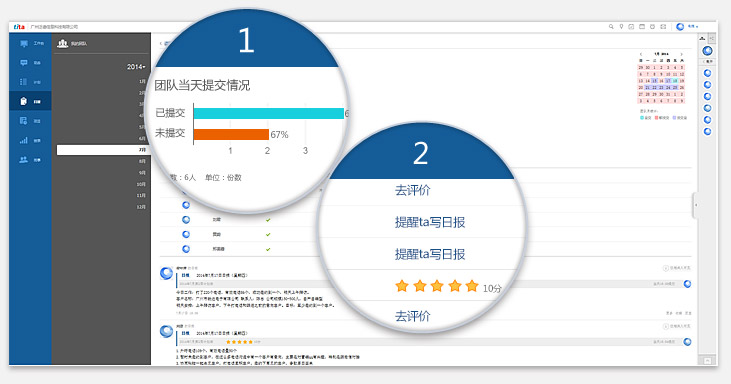This screenshot has width=731, height=384.
Task: Select 1月 in the month list
Action: coord(142,82)
